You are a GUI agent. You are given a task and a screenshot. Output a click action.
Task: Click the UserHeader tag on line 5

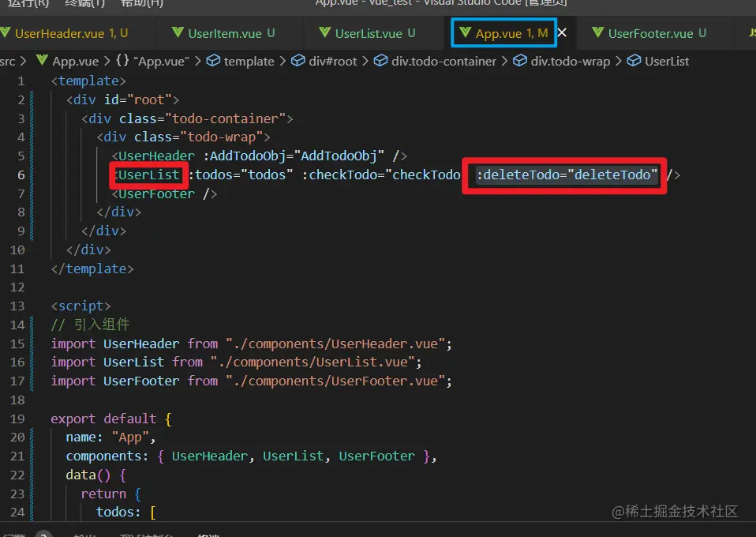[x=156, y=156]
